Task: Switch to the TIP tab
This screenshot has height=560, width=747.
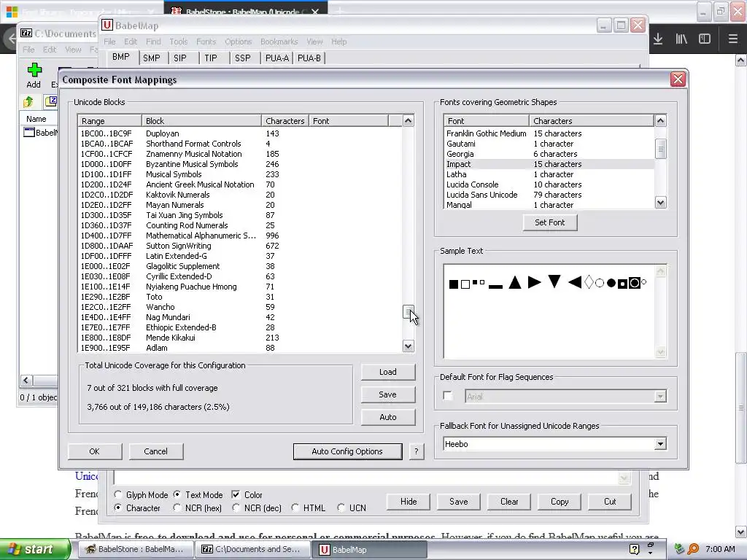Action: click(211, 58)
